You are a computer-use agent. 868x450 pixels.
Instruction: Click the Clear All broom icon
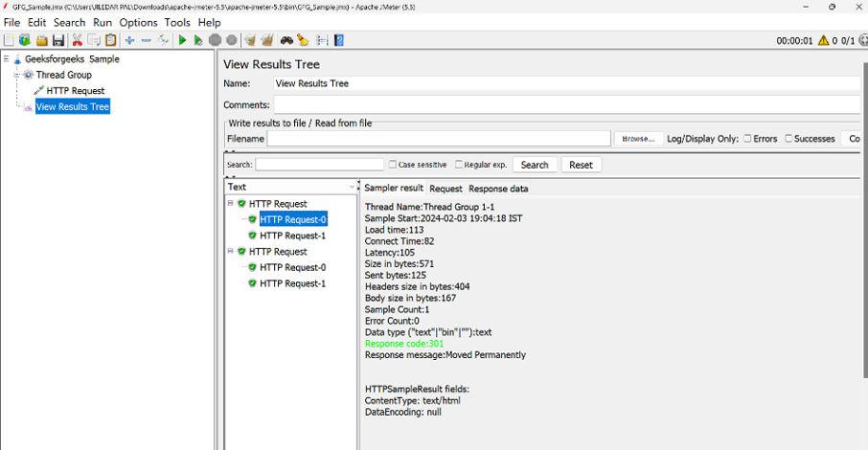(x=267, y=40)
